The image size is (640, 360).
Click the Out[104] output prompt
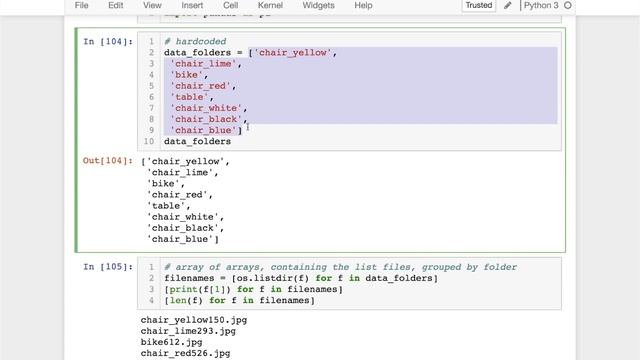[108, 161]
